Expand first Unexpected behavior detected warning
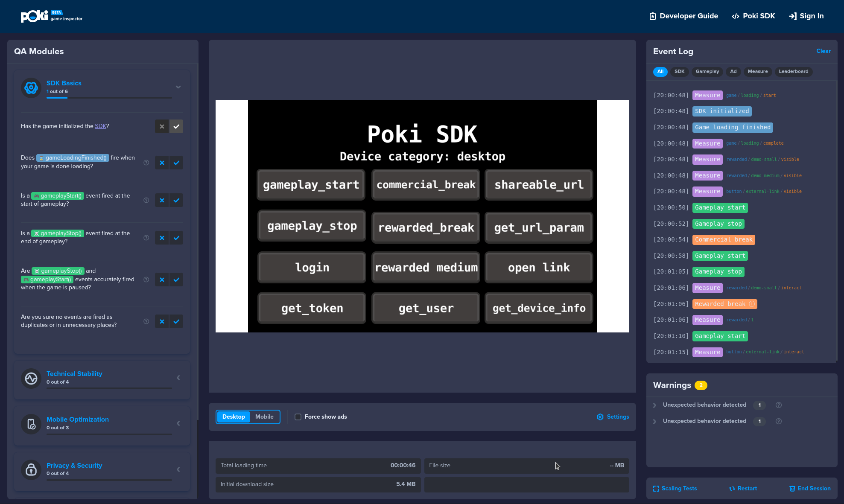This screenshot has width=844, height=504. point(655,405)
